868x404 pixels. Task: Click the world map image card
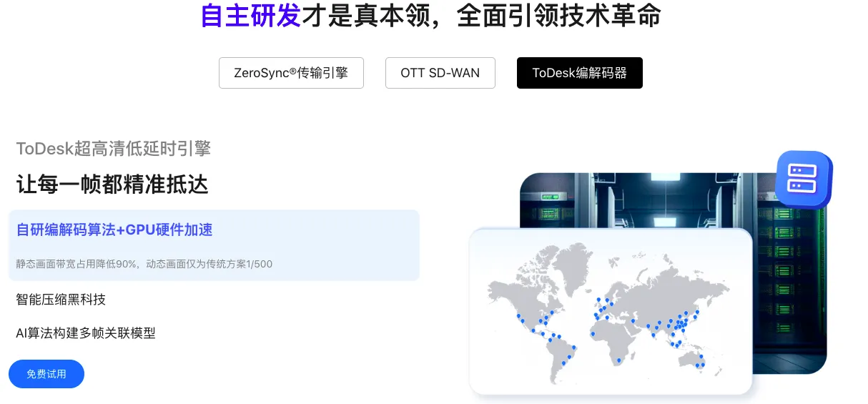click(x=611, y=311)
